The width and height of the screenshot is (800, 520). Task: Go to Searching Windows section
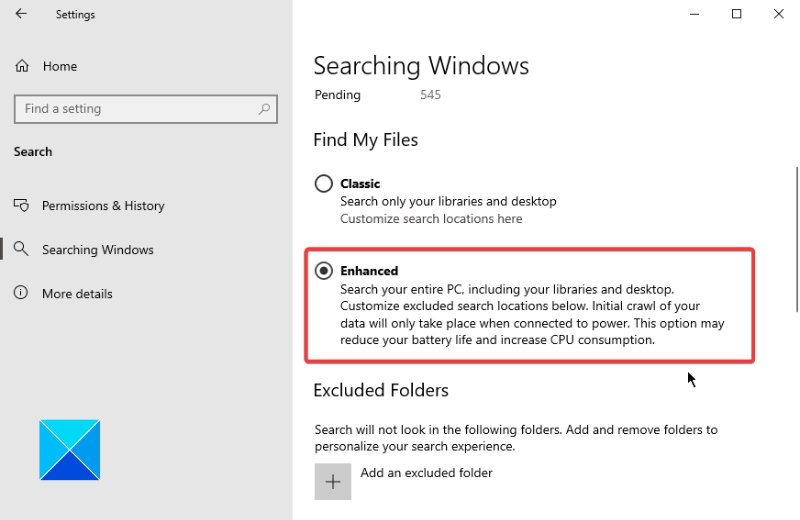coord(98,250)
